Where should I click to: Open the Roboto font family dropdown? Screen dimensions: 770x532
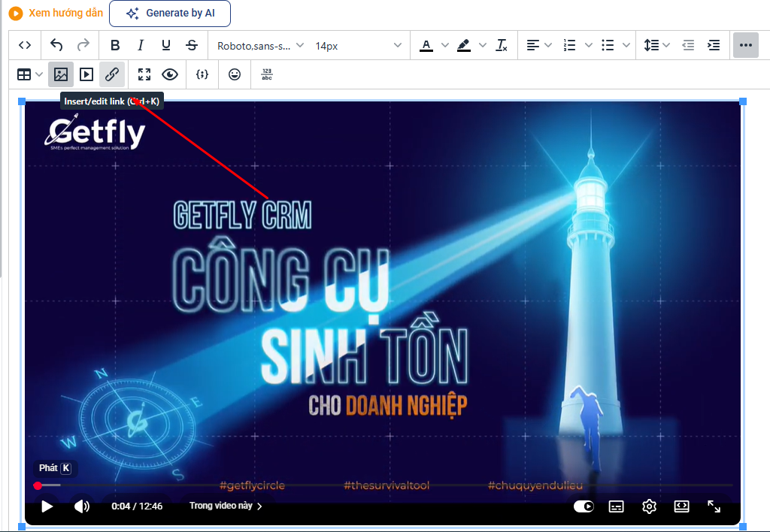pyautogui.click(x=260, y=46)
